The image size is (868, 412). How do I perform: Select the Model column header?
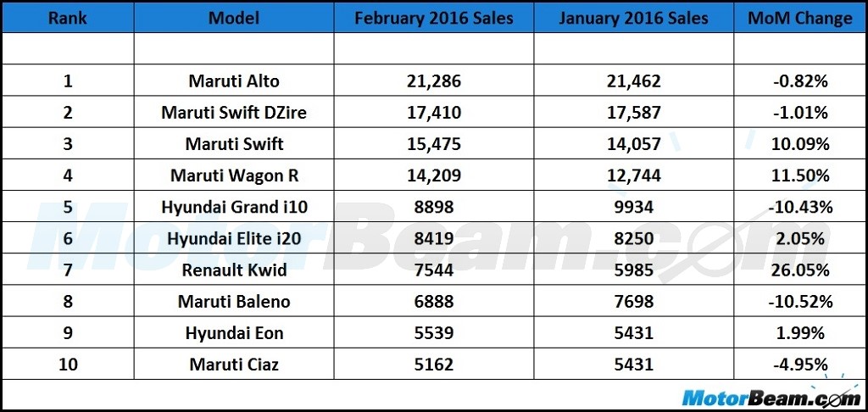click(x=234, y=18)
